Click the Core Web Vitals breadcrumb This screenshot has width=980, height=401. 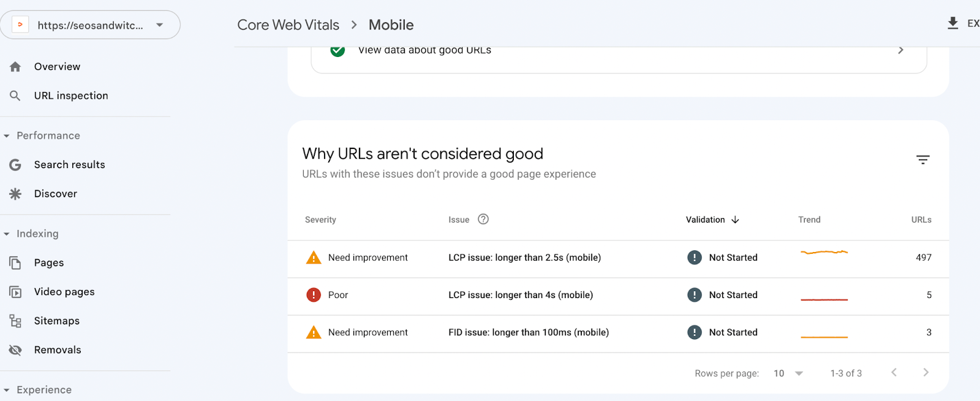click(x=288, y=25)
